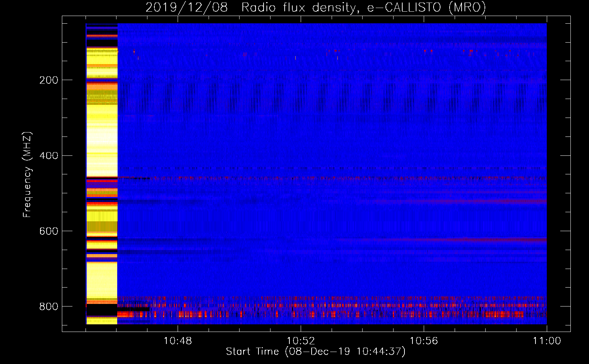Click the 10:52 time tick label

pos(301,341)
